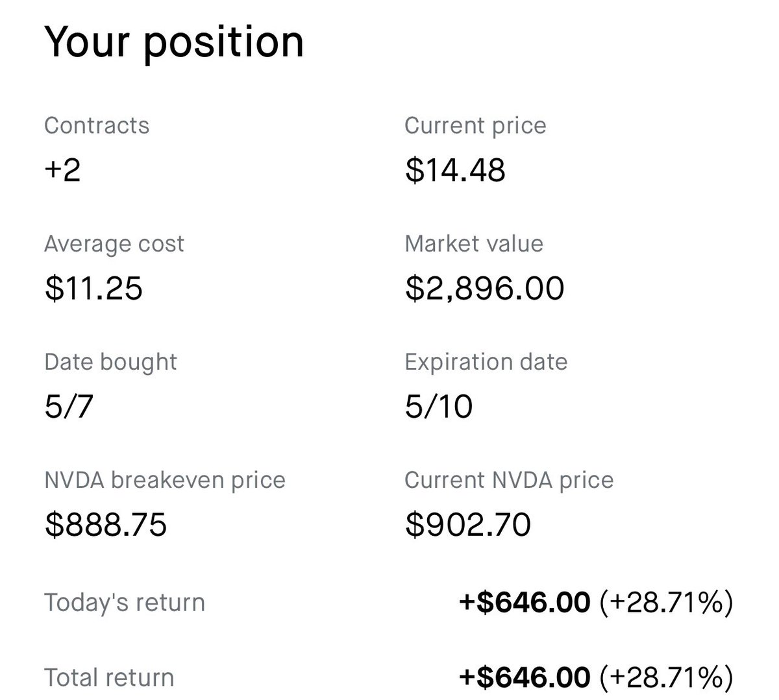
Task: Select the +2 contracts value
Action: point(62,171)
